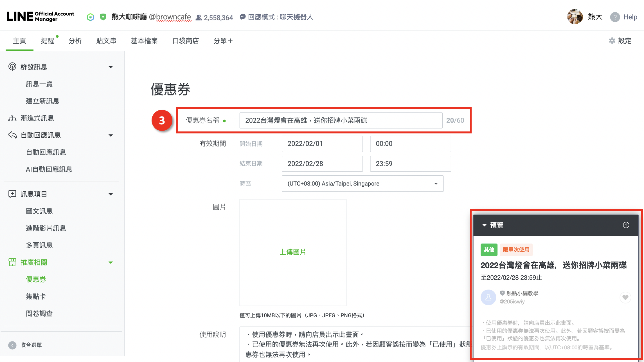Click the coupon name input field
Screen dimensions: 644x362
[x=341, y=120]
